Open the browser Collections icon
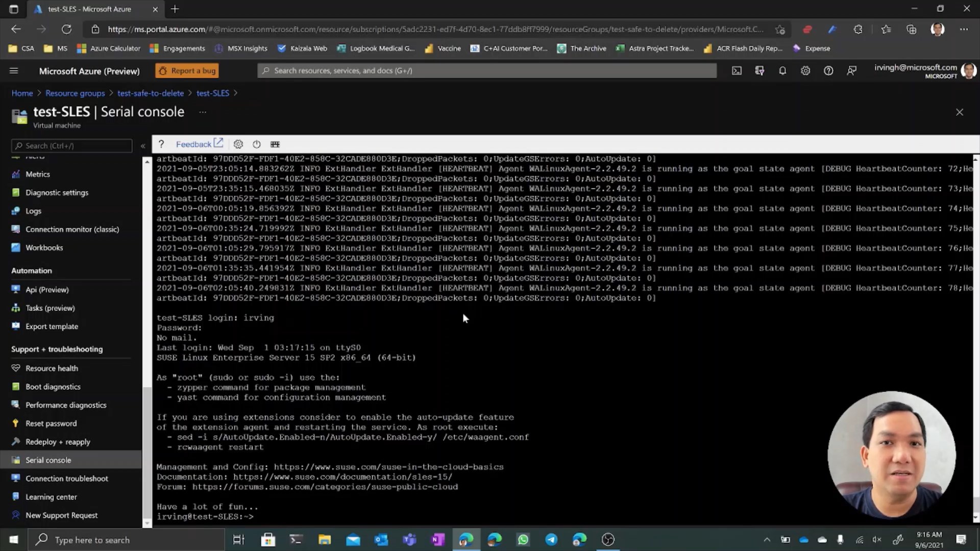Image resolution: width=980 pixels, height=551 pixels. (x=911, y=29)
